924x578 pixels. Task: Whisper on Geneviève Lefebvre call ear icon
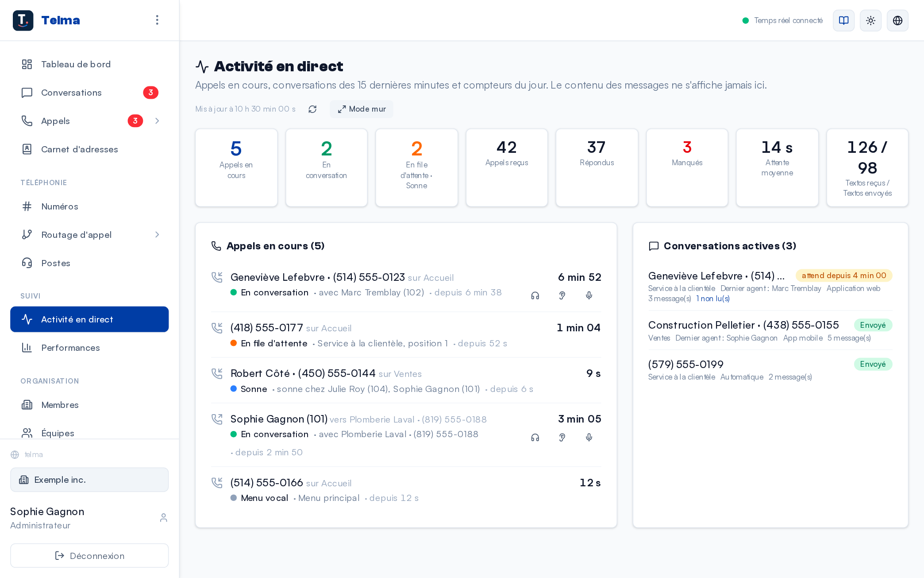click(562, 295)
